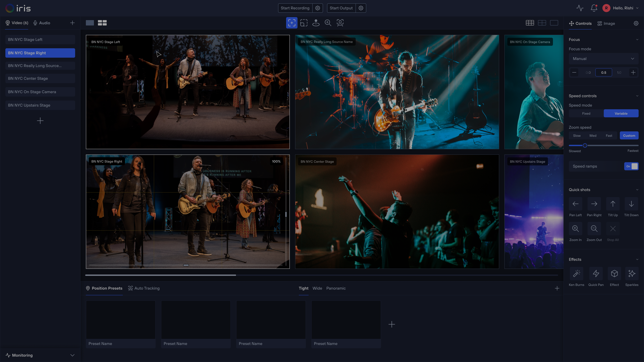
Task: Select the magnifier zoom tool icon
Action: pyautogui.click(x=328, y=23)
